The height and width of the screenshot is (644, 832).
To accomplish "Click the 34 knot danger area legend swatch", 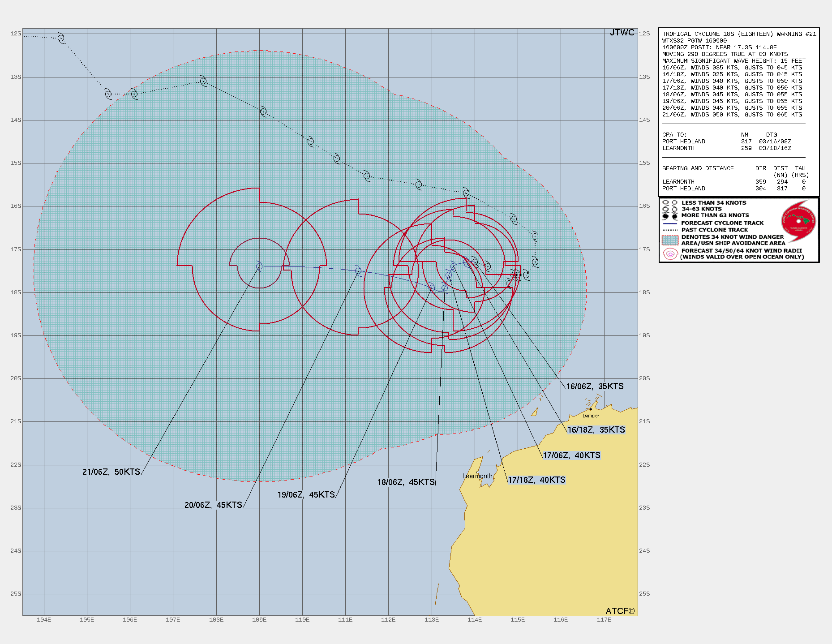I will click(x=670, y=240).
